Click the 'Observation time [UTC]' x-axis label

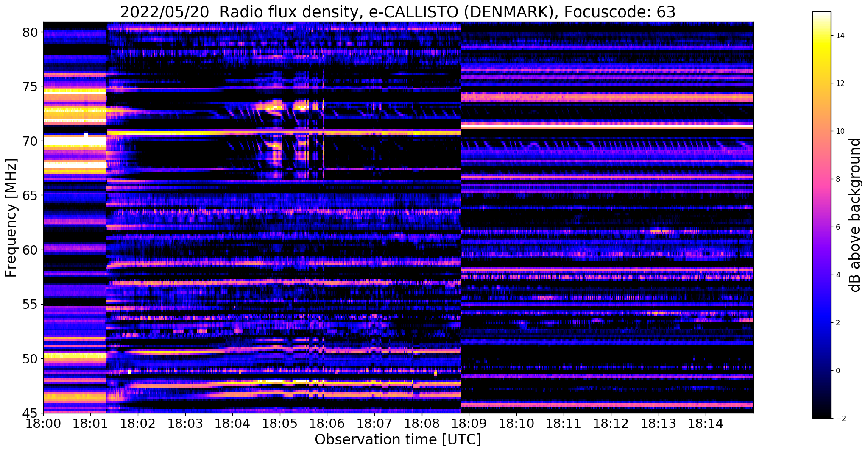pyautogui.click(x=398, y=439)
